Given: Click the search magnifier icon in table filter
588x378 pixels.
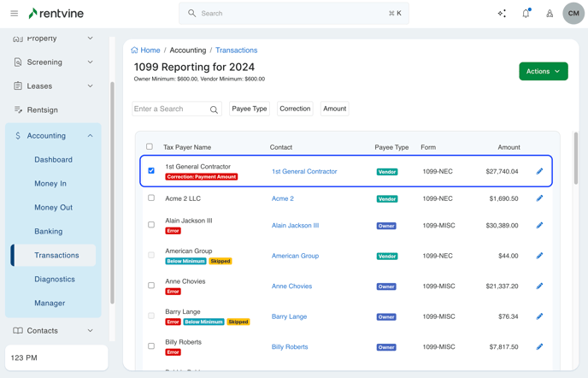Looking at the screenshot, I should click(x=214, y=109).
